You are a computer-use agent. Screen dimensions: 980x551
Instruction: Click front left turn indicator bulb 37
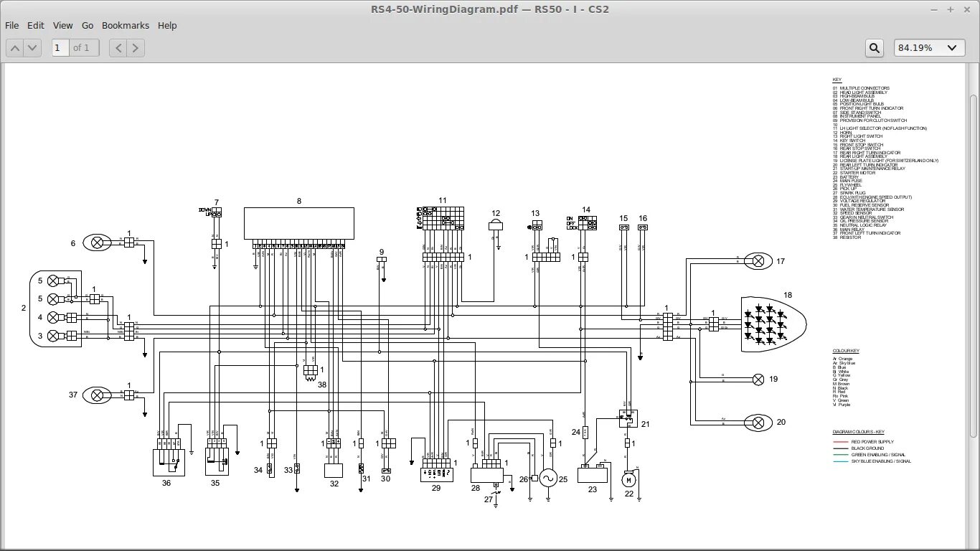click(98, 395)
